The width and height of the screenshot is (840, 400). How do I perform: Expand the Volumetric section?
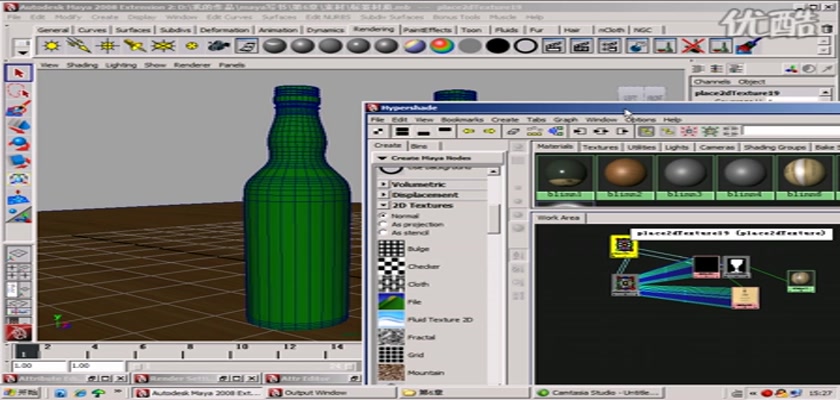(384, 184)
